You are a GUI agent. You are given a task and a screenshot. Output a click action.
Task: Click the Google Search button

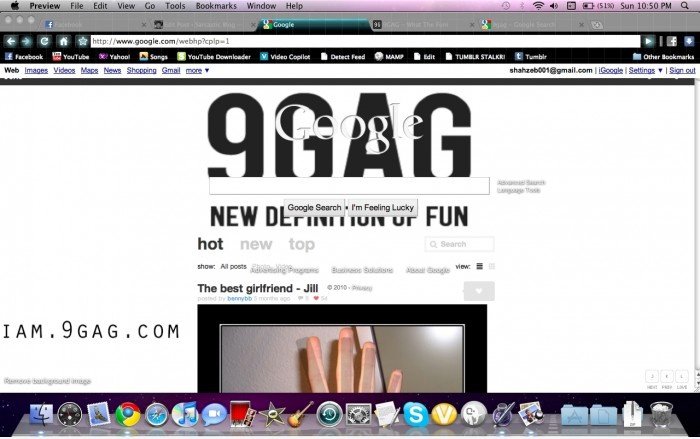pyautogui.click(x=314, y=208)
